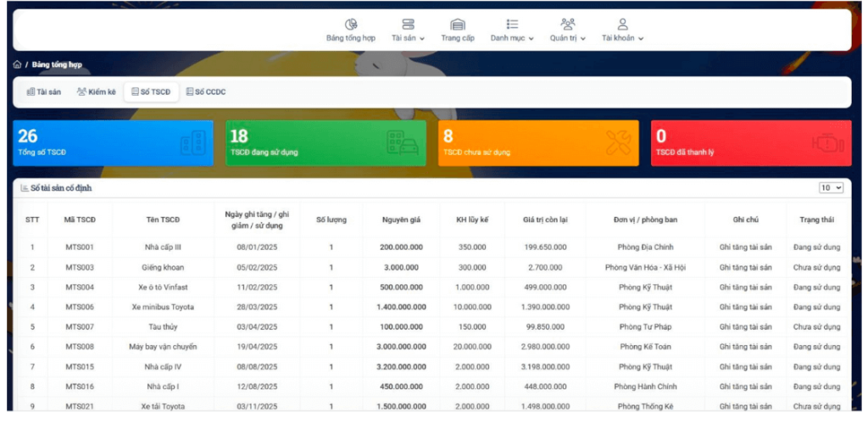Click the engine icon on red card
868x423 pixels.
829,142
